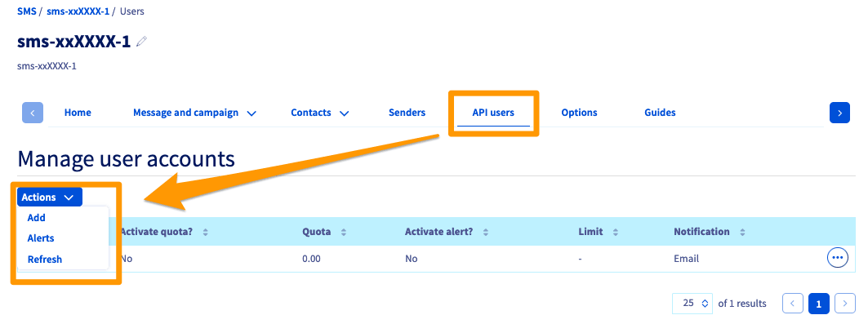This screenshot has height=324, width=868.
Task: Switch to the Senders tab
Action: (407, 113)
